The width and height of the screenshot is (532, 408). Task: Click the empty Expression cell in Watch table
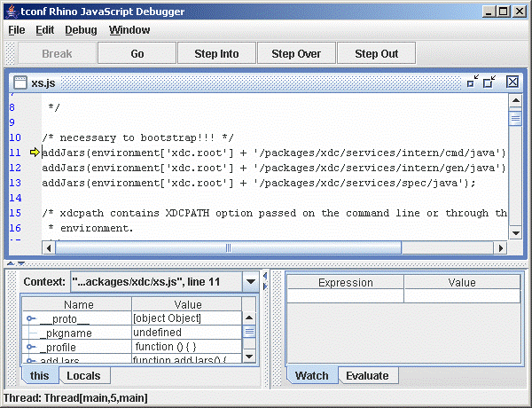345,296
